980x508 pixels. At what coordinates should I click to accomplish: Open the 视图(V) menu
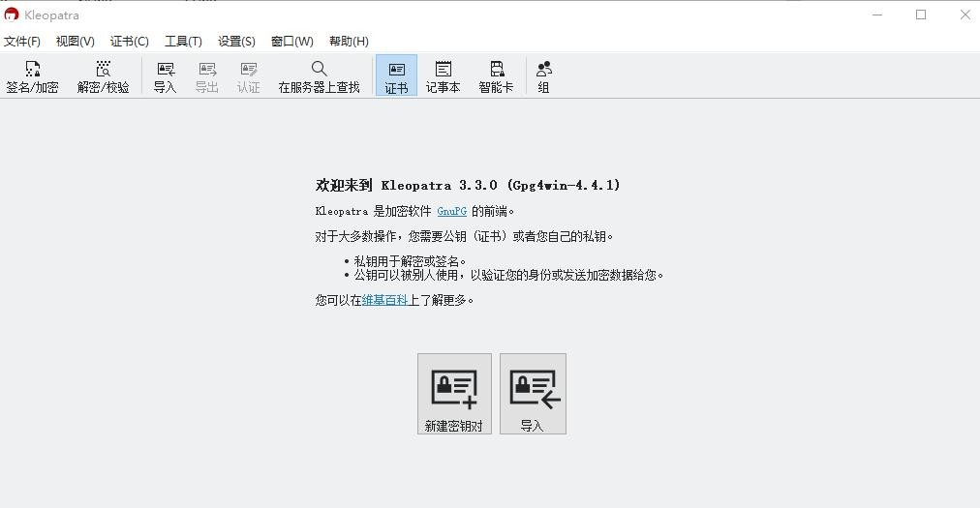coord(75,42)
